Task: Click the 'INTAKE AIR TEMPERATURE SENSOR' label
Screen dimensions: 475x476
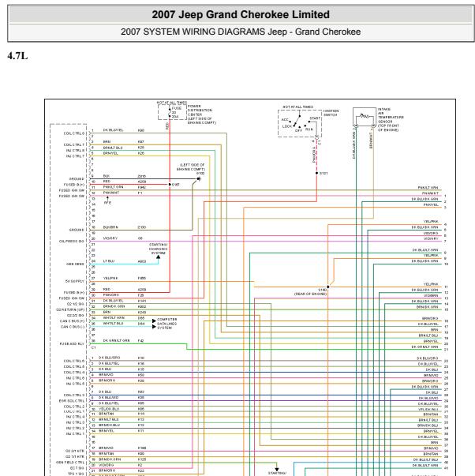Action: point(391,119)
